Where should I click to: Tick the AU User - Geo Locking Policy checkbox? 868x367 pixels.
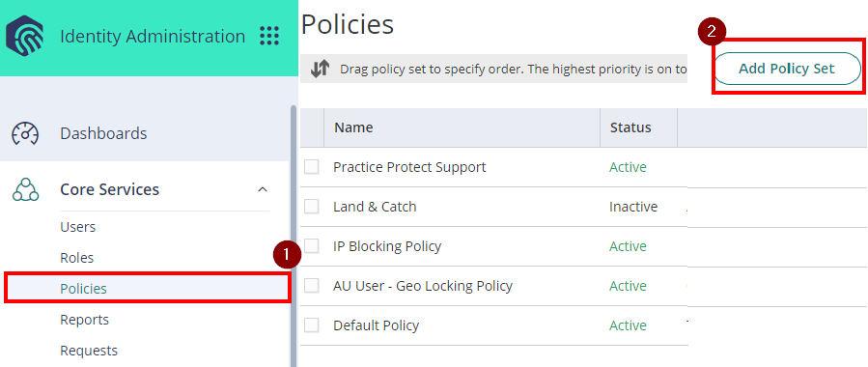coord(312,286)
